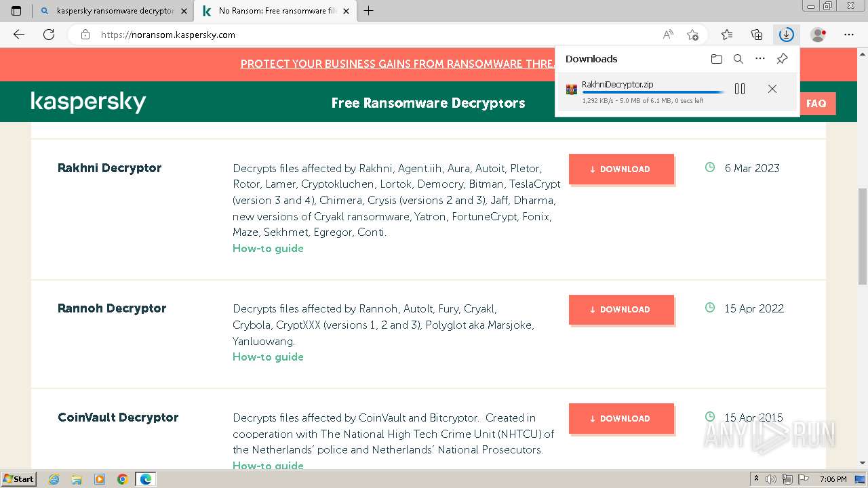Screen dimensions: 868x488
Task: Open Rannoh Decryptor How-to guide
Action: (268, 357)
